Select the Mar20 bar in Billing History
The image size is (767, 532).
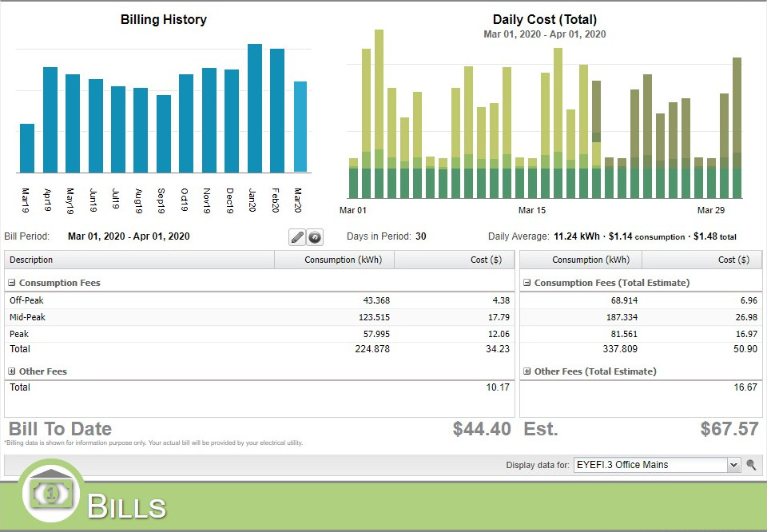(300, 127)
